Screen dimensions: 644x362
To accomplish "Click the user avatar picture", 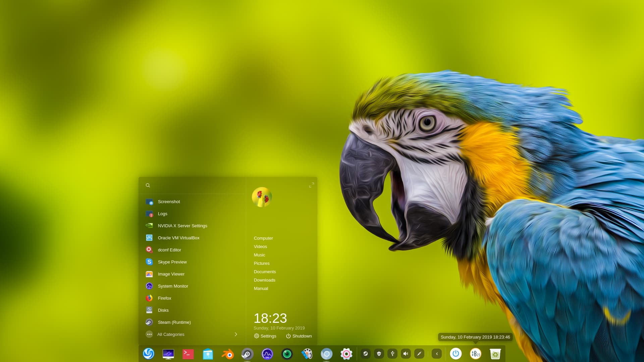I will coord(262,197).
